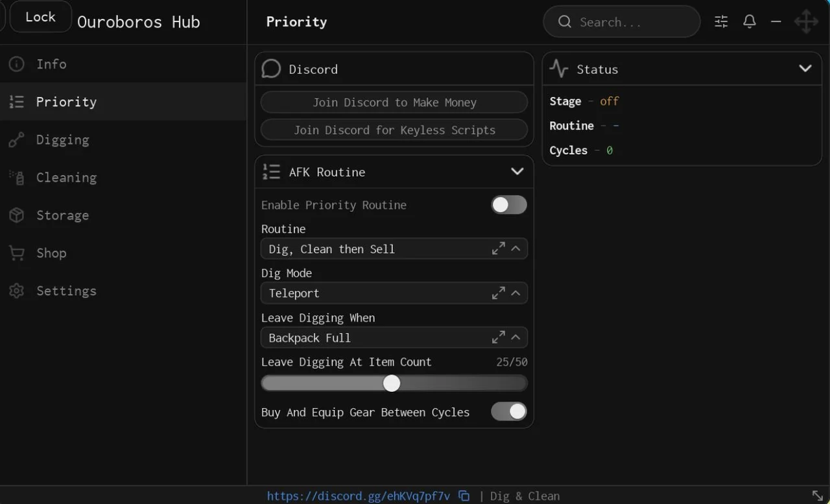Click the search magnifier icon
The image size is (830, 504).
(565, 22)
